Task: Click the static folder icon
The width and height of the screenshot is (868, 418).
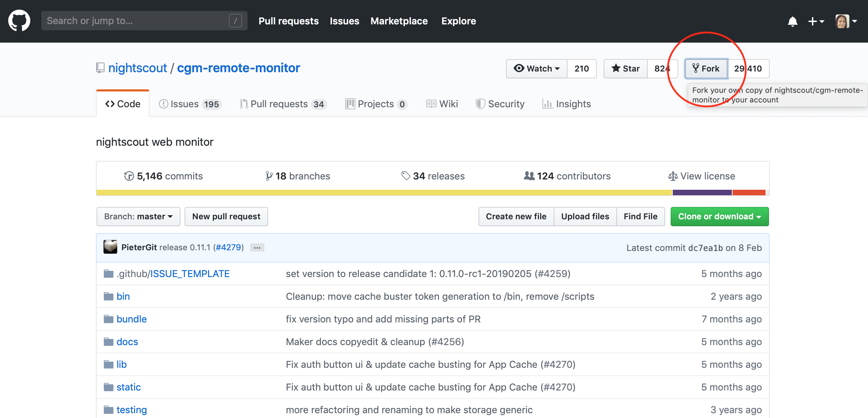Action: 109,387
